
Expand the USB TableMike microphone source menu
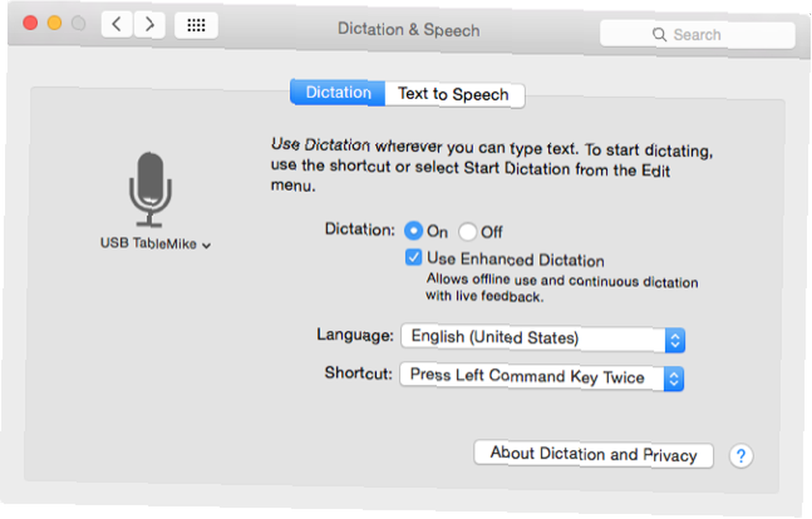click(x=155, y=244)
